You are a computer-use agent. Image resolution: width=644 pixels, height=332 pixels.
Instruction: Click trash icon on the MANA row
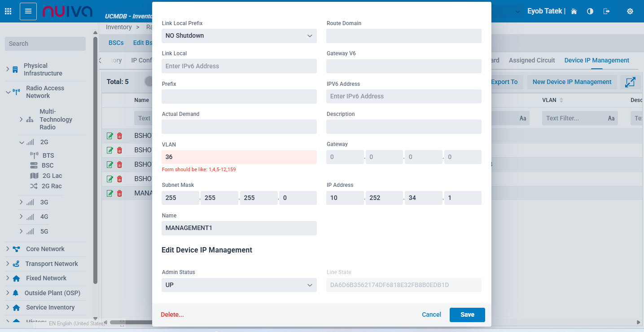119,193
